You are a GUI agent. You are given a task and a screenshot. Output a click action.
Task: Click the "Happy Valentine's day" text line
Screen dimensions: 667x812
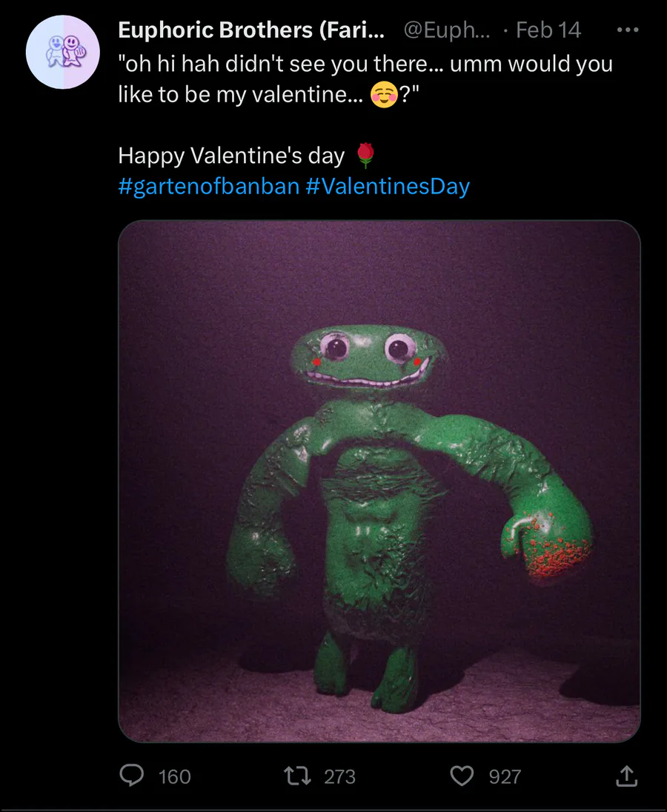tap(231, 156)
